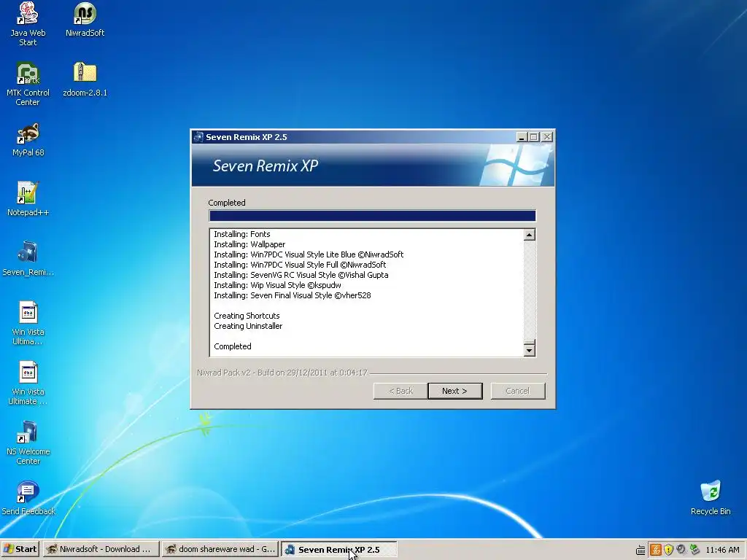
Task: Click the installer title bar icon
Action: (x=198, y=137)
